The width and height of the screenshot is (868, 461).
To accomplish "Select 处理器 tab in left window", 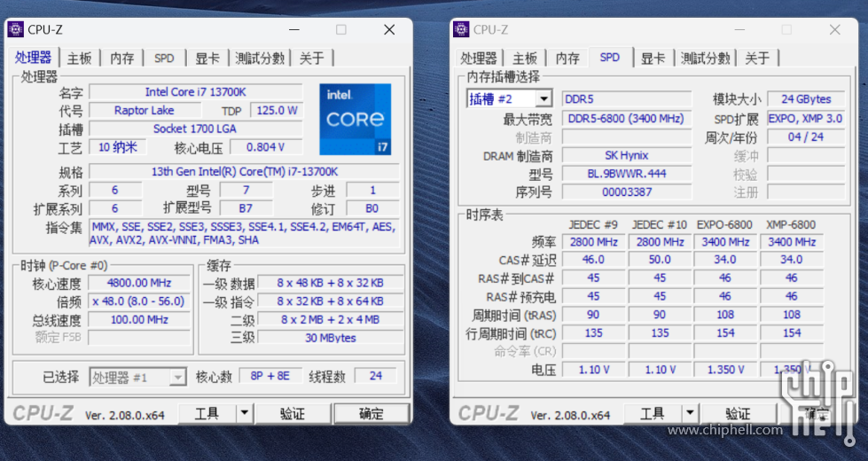I will [33, 57].
